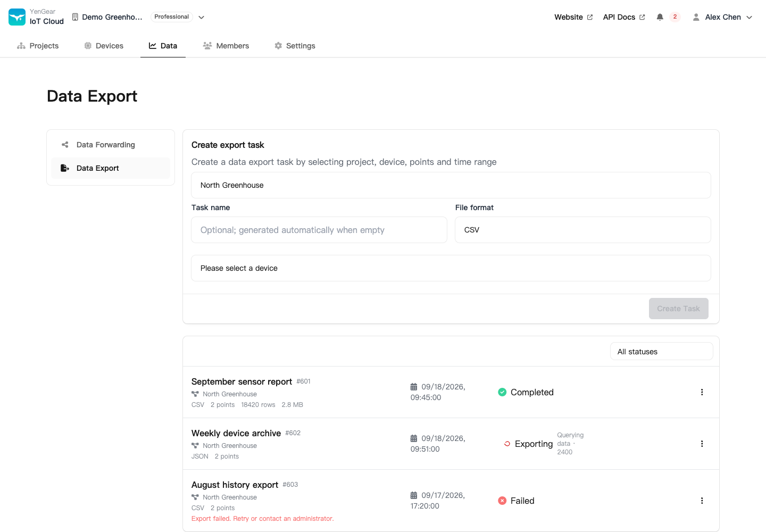Viewport: 766px width, 532px height.
Task: Open the API Docs link
Action: pyautogui.click(x=624, y=17)
